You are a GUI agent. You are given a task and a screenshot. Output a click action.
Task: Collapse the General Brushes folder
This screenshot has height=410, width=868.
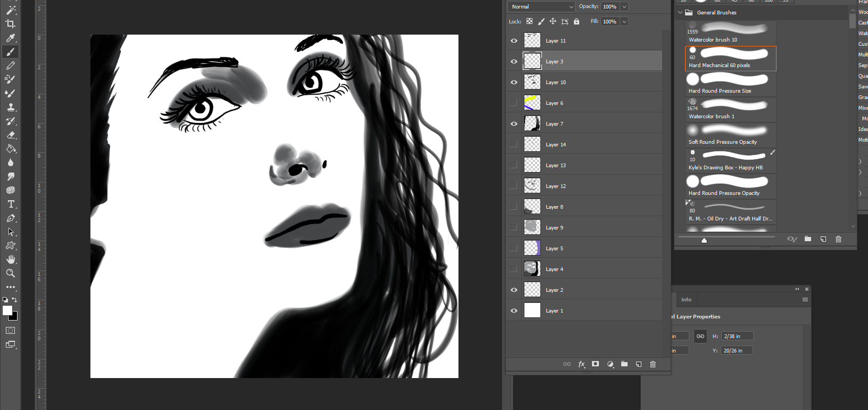680,12
